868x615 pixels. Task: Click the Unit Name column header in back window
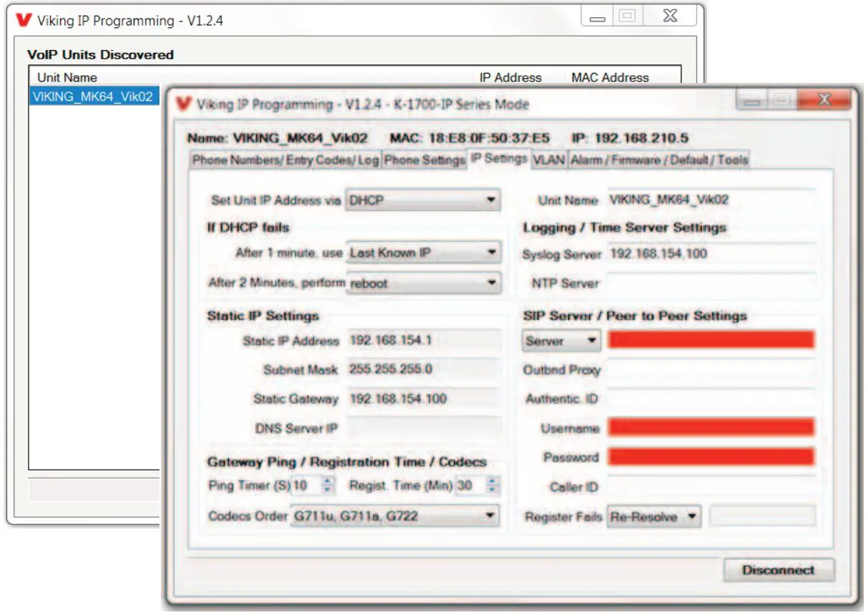[x=67, y=77]
